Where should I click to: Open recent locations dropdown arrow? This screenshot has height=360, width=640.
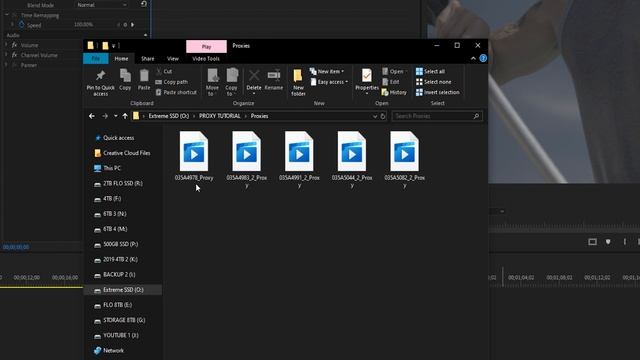click(116, 116)
